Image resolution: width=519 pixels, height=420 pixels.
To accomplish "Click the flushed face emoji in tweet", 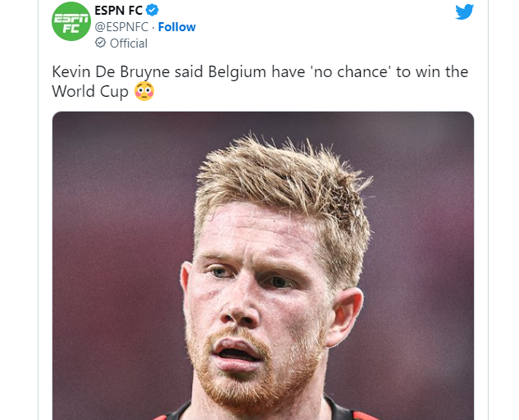I will (x=144, y=91).
